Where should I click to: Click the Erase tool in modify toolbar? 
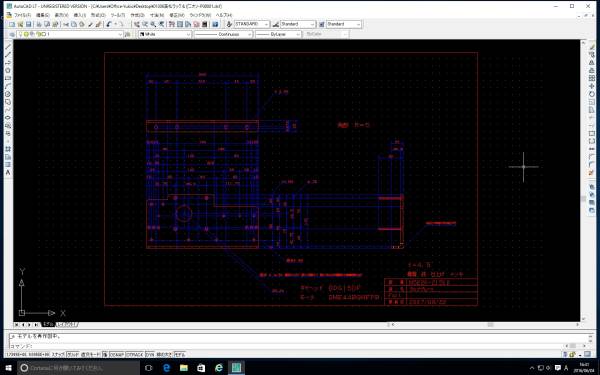(592, 47)
